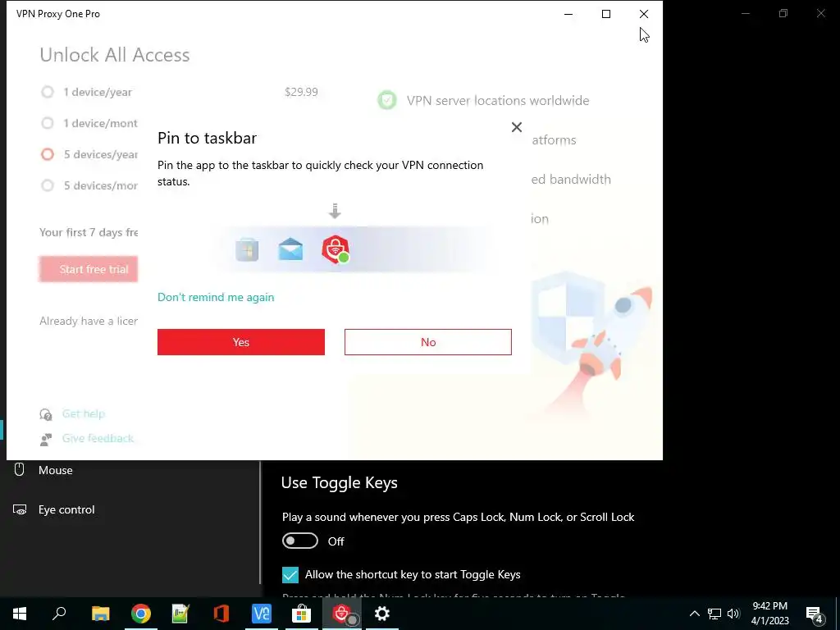Click Your first 7 days free text
This screenshot has width=840, height=630.
89,232
